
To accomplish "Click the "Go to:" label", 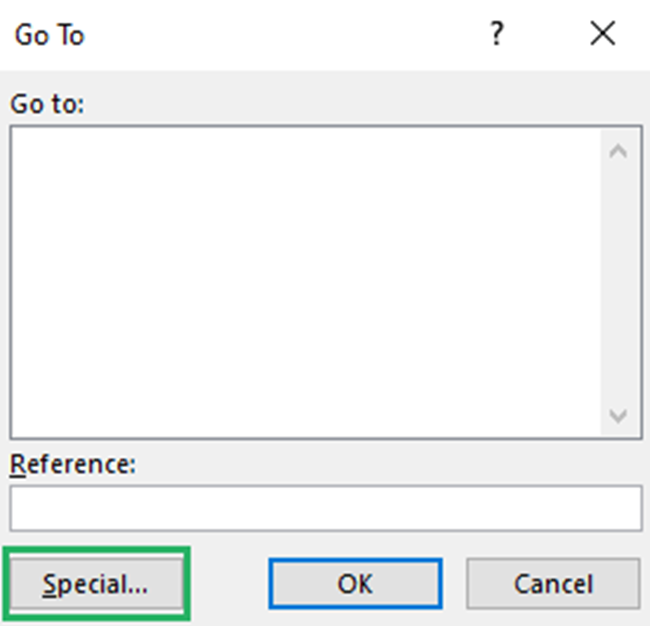I will click(47, 103).
